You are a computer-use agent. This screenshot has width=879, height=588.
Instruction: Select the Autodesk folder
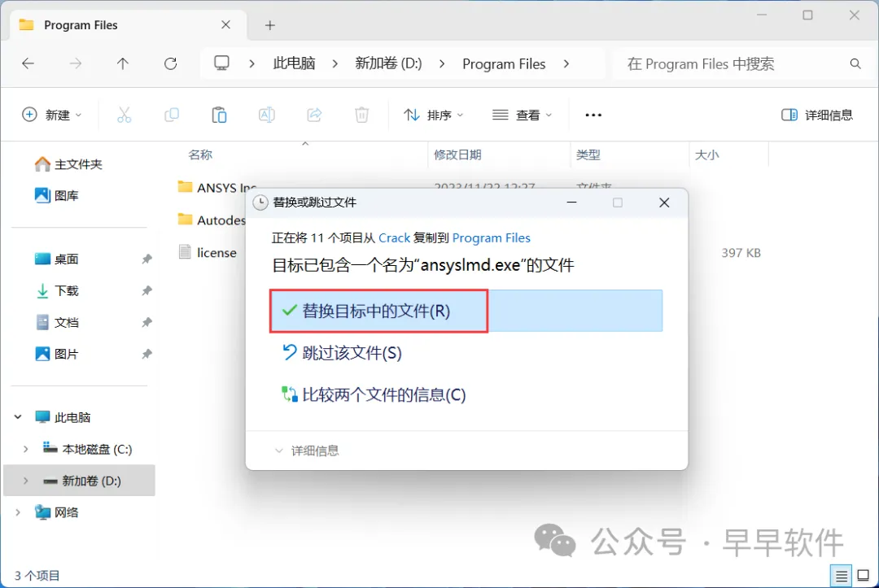point(212,220)
